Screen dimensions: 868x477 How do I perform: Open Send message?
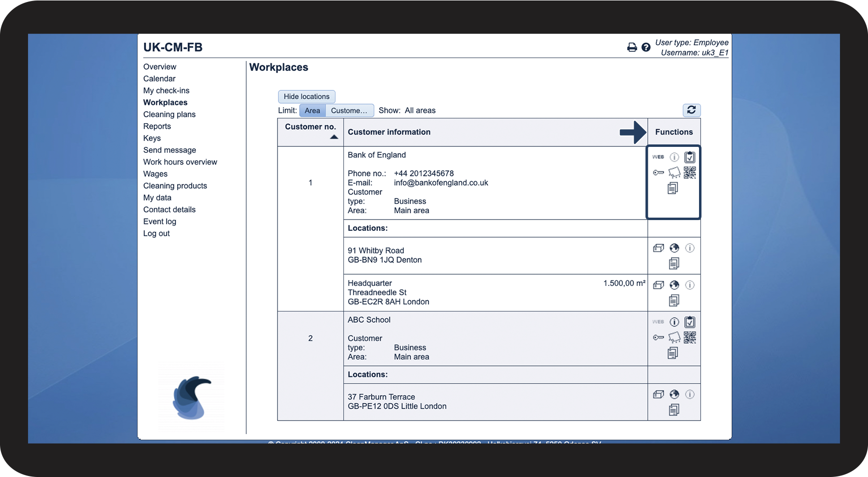pos(169,150)
